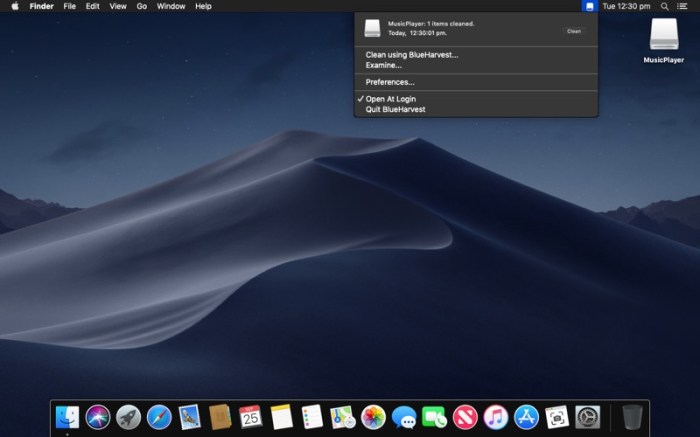Open Launchpad rocket icon in Dock
The height and width of the screenshot is (437, 700).
(x=128, y=417)
